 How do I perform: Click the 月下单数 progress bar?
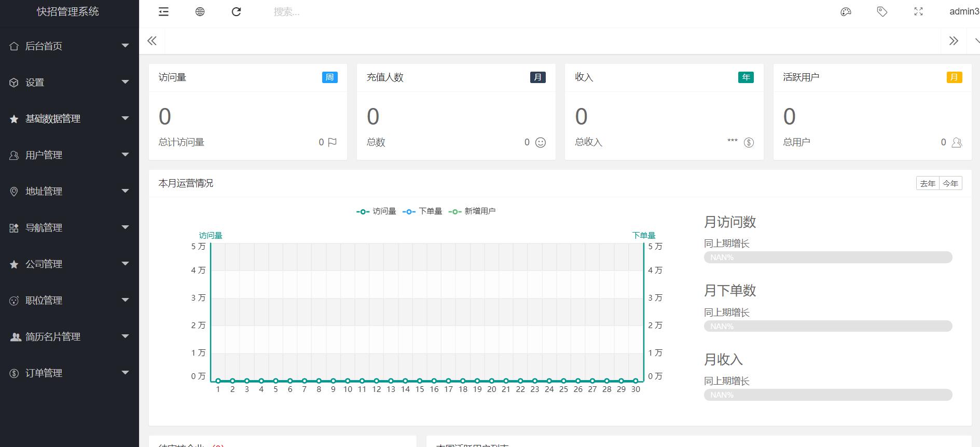pos(828,327)
